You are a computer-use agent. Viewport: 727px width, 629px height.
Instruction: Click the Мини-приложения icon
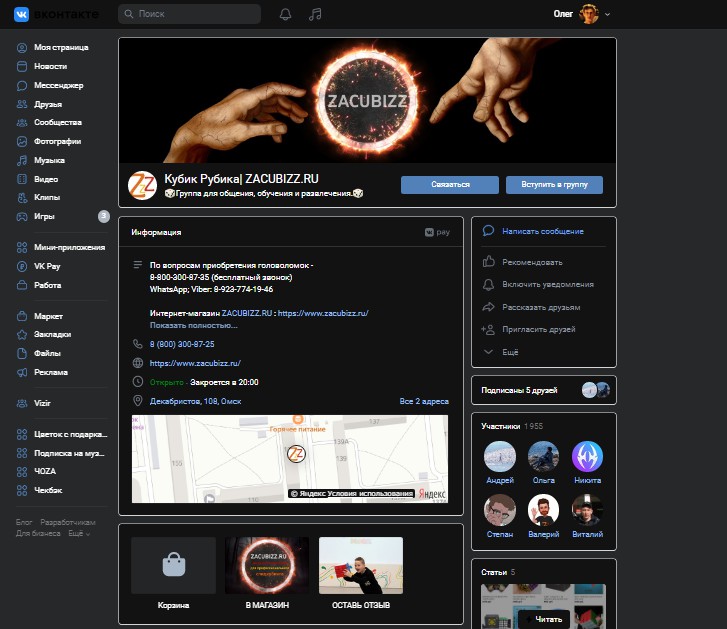[x=22, y=248]
